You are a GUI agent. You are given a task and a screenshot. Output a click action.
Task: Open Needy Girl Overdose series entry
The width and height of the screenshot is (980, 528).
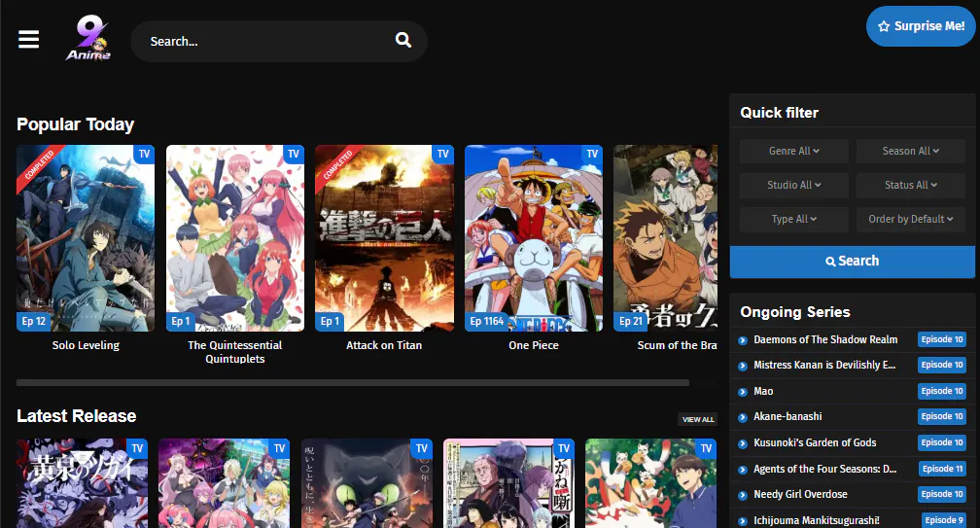click(801, 494)
